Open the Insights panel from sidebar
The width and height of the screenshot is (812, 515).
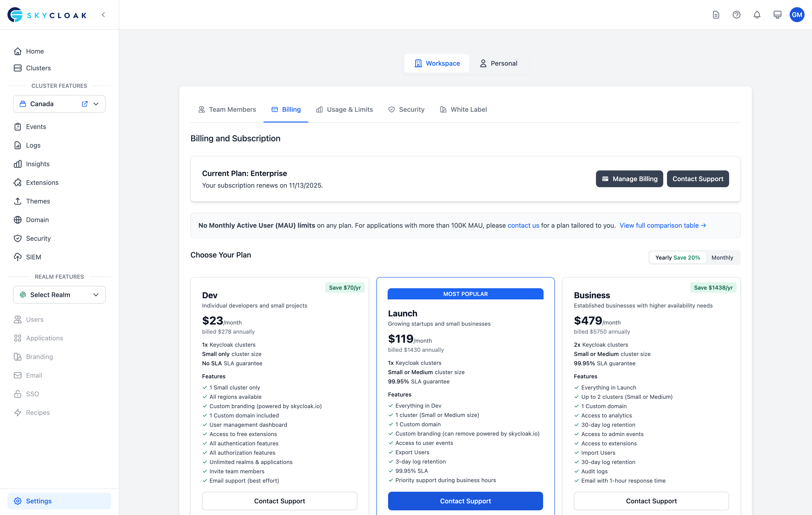(x=37, y=164)
